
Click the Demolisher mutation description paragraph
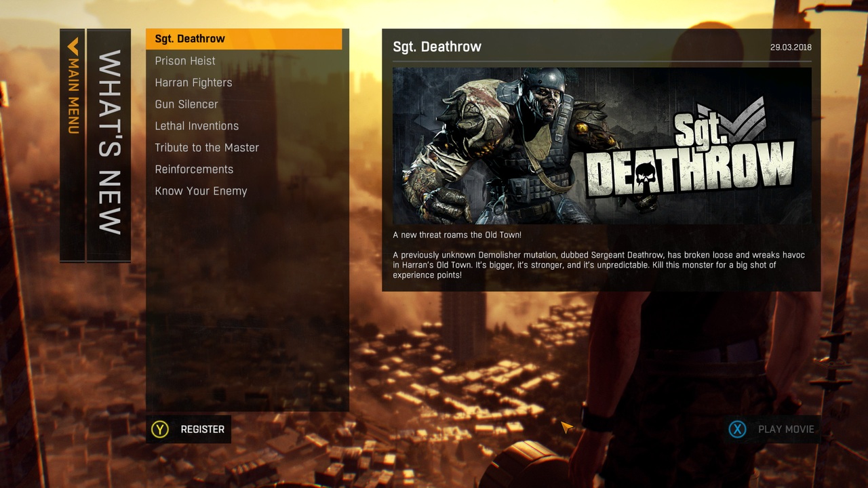click(x=599, y=265)
